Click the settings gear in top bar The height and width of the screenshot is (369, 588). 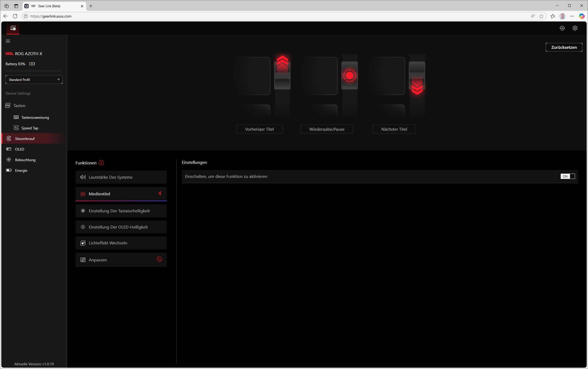point(574,28)
